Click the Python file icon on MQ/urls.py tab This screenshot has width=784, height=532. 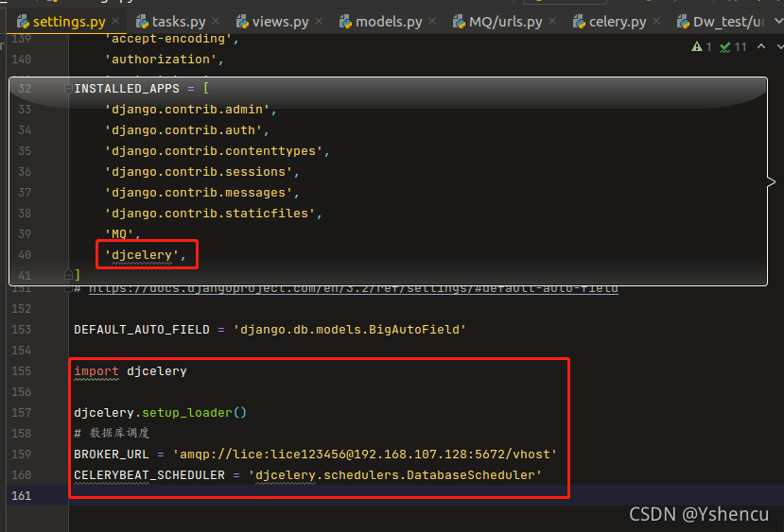459,22
